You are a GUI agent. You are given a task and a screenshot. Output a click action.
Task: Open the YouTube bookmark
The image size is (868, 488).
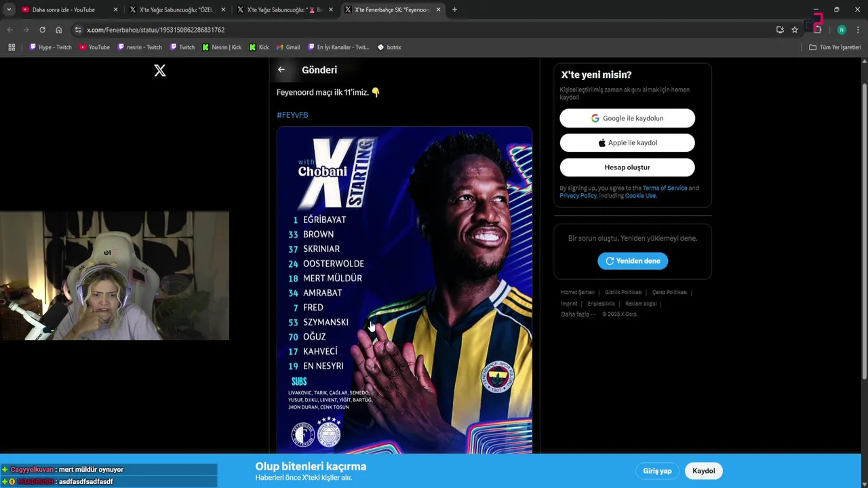(94, 47)
